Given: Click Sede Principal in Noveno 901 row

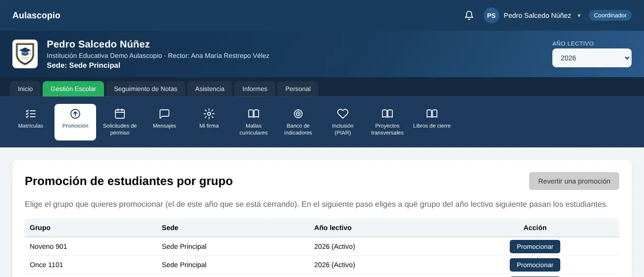Looking at the screenshot, I should pyautogui.click(x=184, y=246).
